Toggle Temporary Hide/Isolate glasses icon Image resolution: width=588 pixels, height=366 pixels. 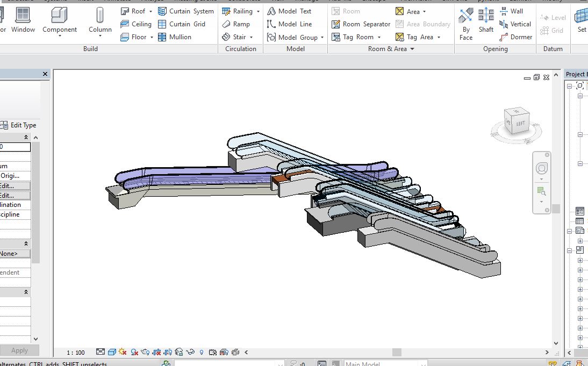pyautogui.click(x=190, y=352)
